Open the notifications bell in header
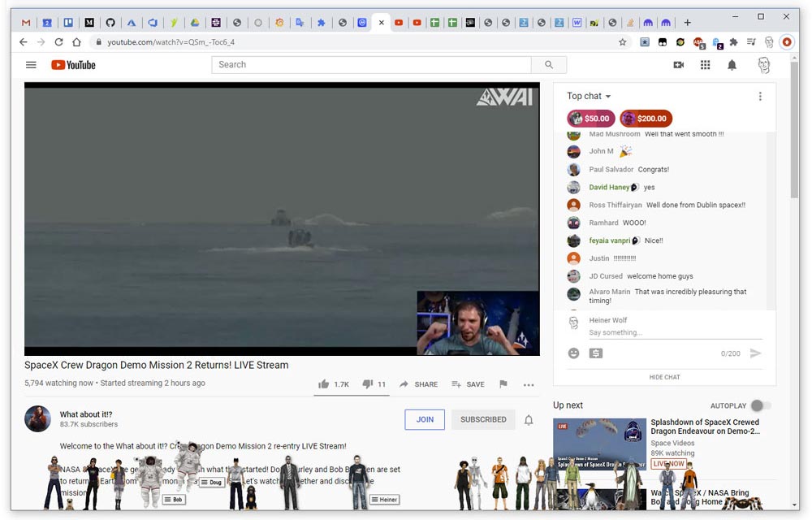Image resolution: width=812 pixels, height=520 pixels. [732, 65]
